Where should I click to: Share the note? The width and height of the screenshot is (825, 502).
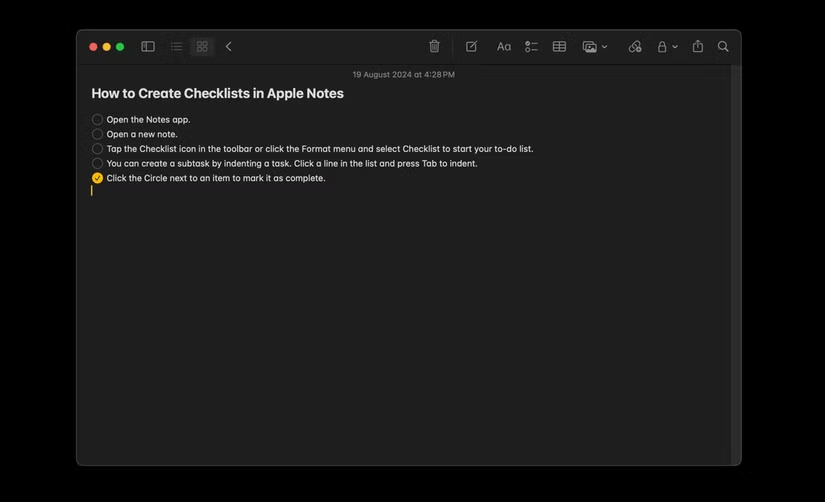(698, 46)
